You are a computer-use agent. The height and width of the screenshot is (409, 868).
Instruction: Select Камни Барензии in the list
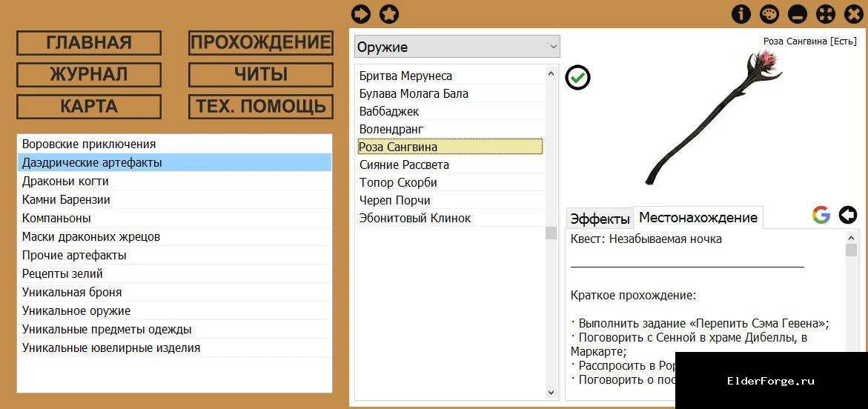pos(174,200)
